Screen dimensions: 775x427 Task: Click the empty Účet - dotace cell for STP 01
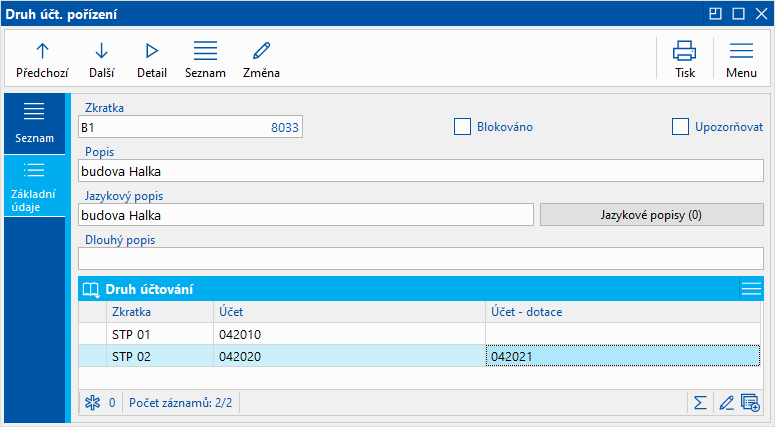coord(623,334)
